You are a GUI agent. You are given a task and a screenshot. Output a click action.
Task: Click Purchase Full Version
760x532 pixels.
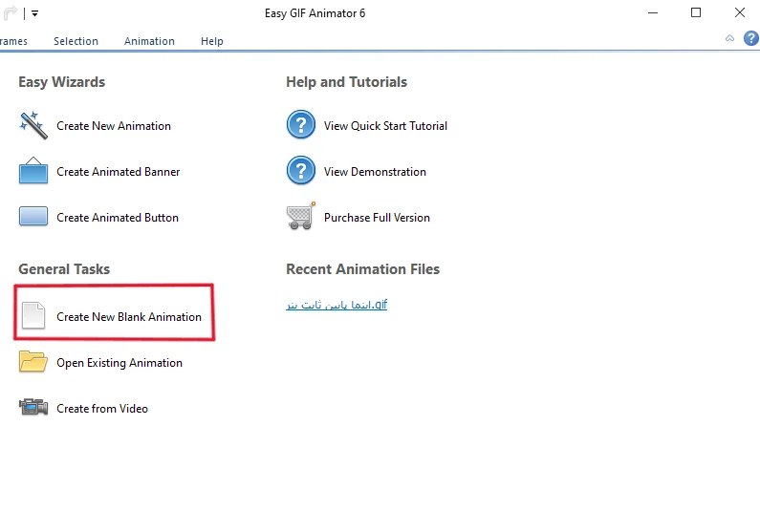(x=377, y=218)
